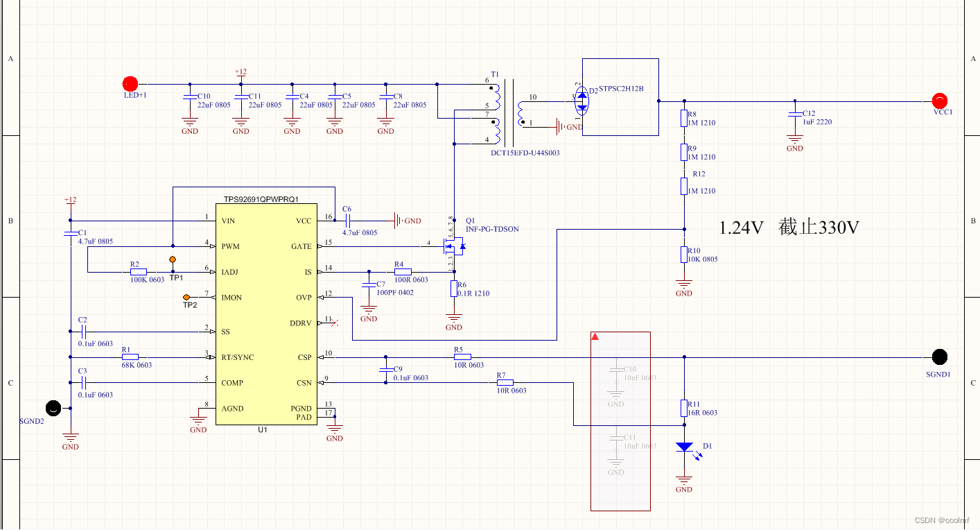Select resistor R2 symbol

[139, 272]
